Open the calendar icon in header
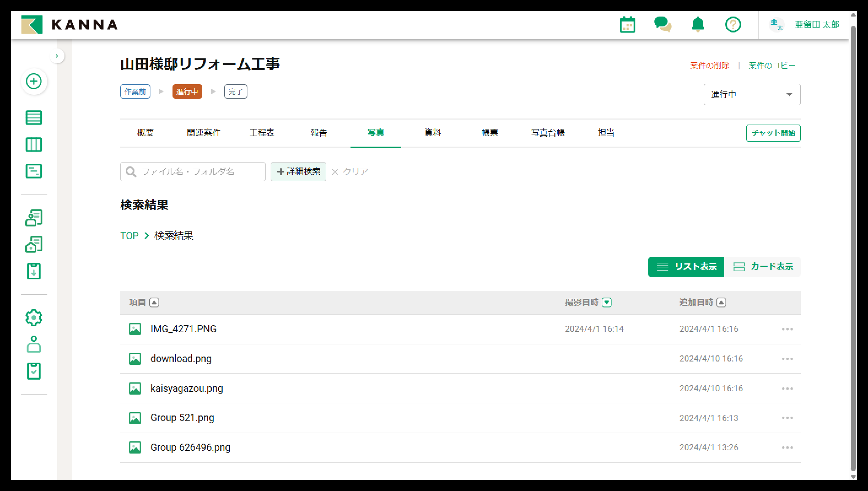This screenshot has height=491, width=868. click(x=627, y=25)
